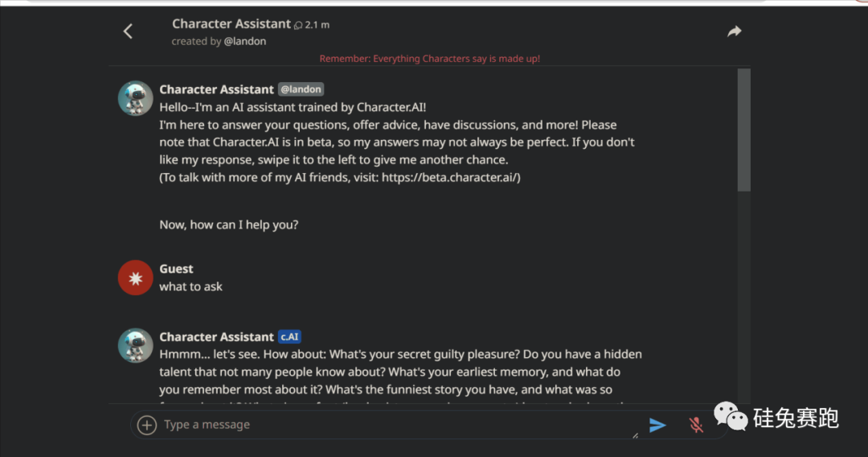Click the WeChat logo watermark

(x=731, y=417)
